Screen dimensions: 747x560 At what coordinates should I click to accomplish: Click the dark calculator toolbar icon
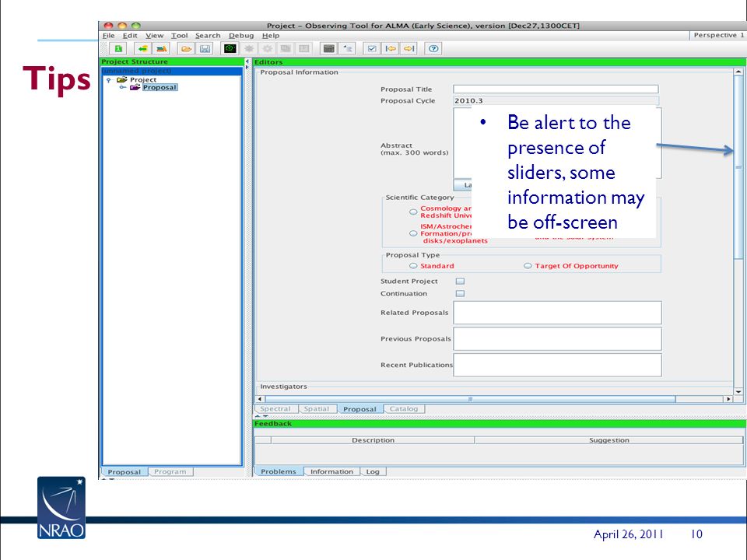tap(328, 48)
